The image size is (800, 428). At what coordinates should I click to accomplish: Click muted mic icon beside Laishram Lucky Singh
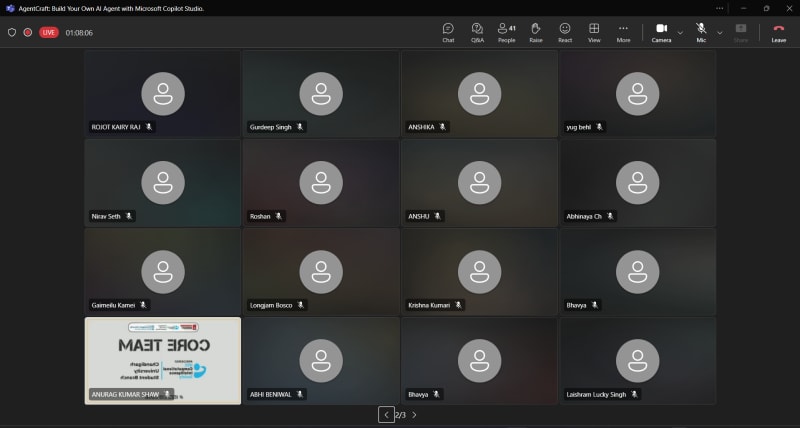[x=634, y=394]
